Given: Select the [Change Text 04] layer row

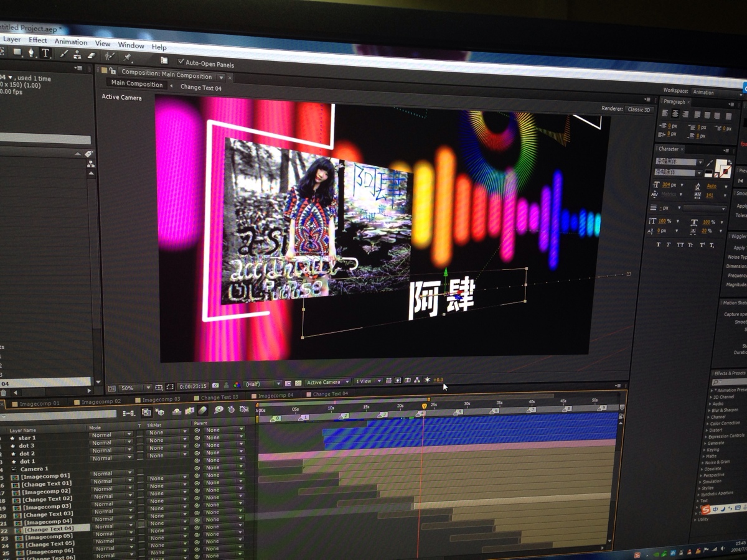Looking at the screenshot, I should coord(46,529).
